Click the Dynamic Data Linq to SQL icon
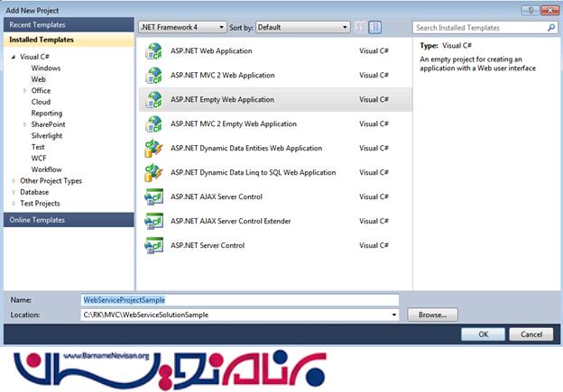The width and height of the screenshot is (563, 392). click(x=154, y=172)
